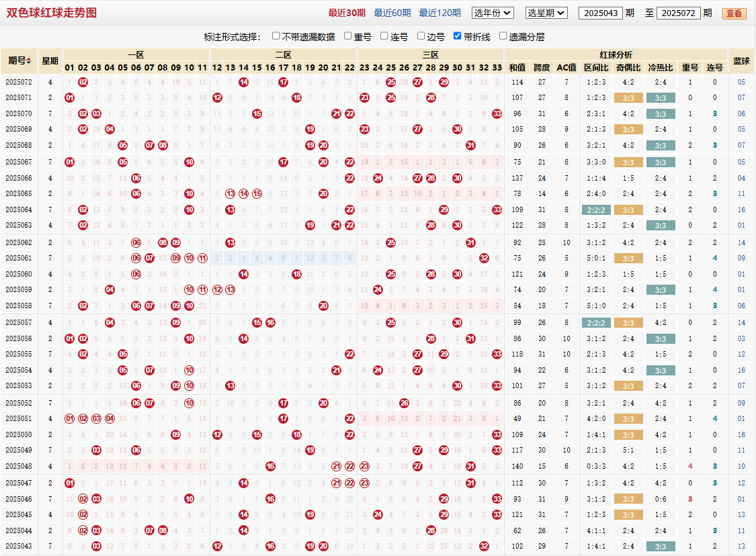Click issue number 2025043
The image size is (756, 556).
[x=19, y=547]
